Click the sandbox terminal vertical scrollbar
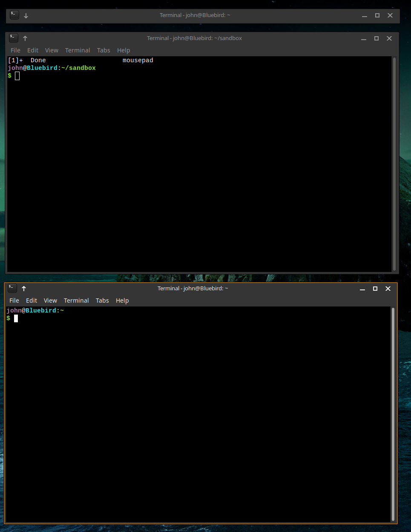411x532 pixels. [x=394, y=164]
